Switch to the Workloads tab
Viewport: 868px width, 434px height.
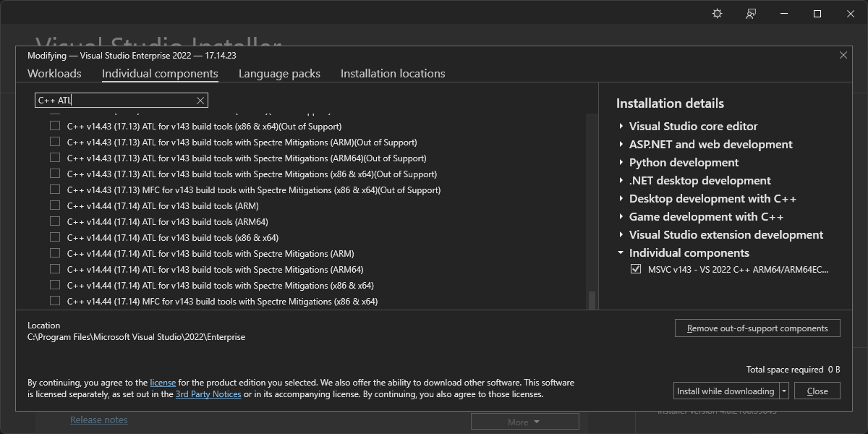(54, 74)
